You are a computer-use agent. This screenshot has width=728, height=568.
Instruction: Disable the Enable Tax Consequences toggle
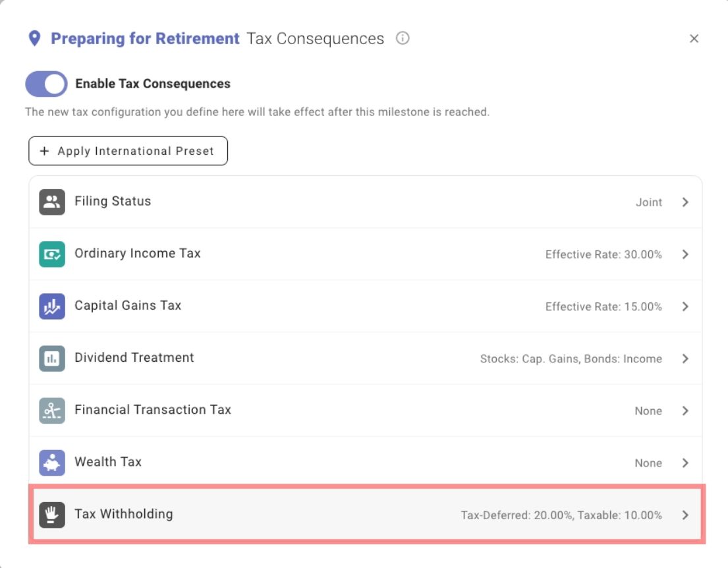pyautogui.click(x=46, y=84)
